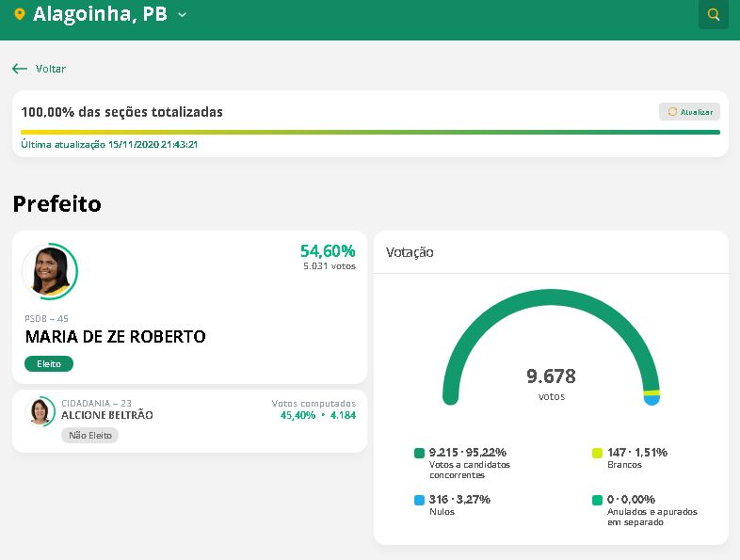The height and width of the screenshot is (560, 740).
Task: Click the blue Nulos legend swatch
Action: pyautogui.click(x=419, y=500)
